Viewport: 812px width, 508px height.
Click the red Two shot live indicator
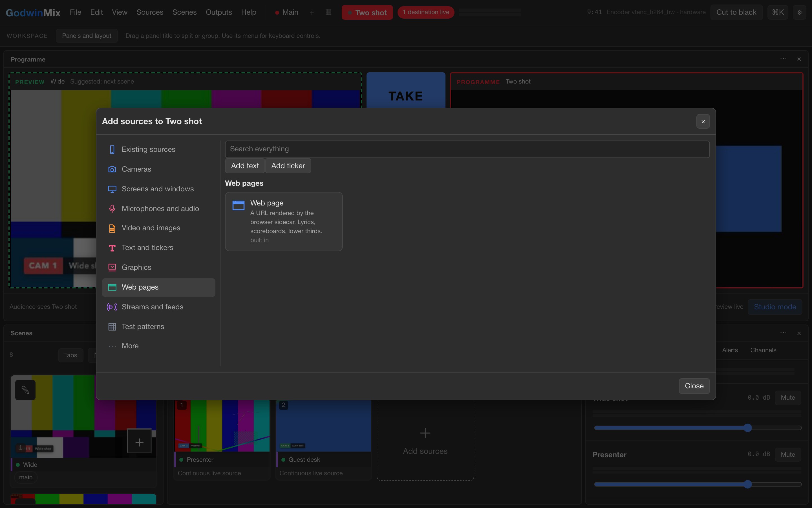pyautogui.click(x=367, y=12)
